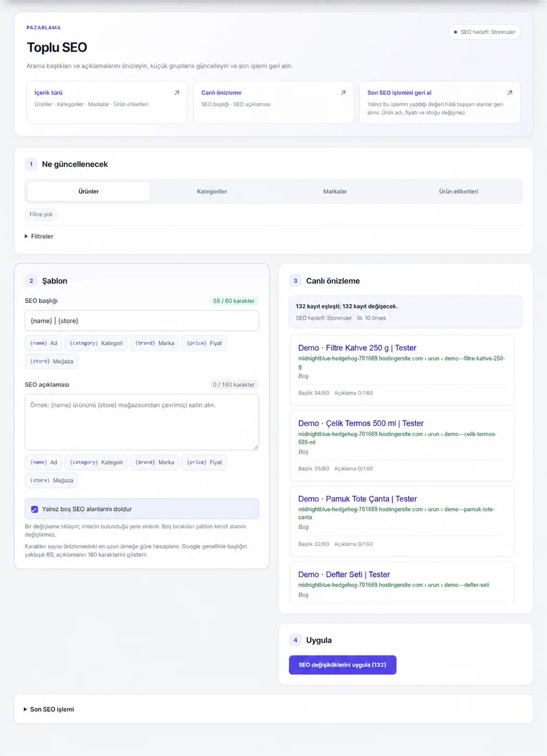Insert {store} Mağaza variable under SEO başlığı
This screenshot has height=756, width=547.
51,361
